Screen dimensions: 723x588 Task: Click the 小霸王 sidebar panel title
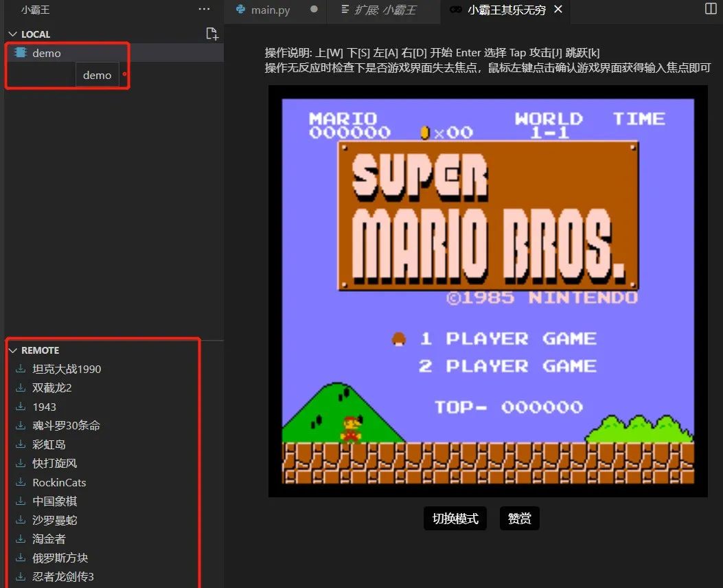click(35, 10)
